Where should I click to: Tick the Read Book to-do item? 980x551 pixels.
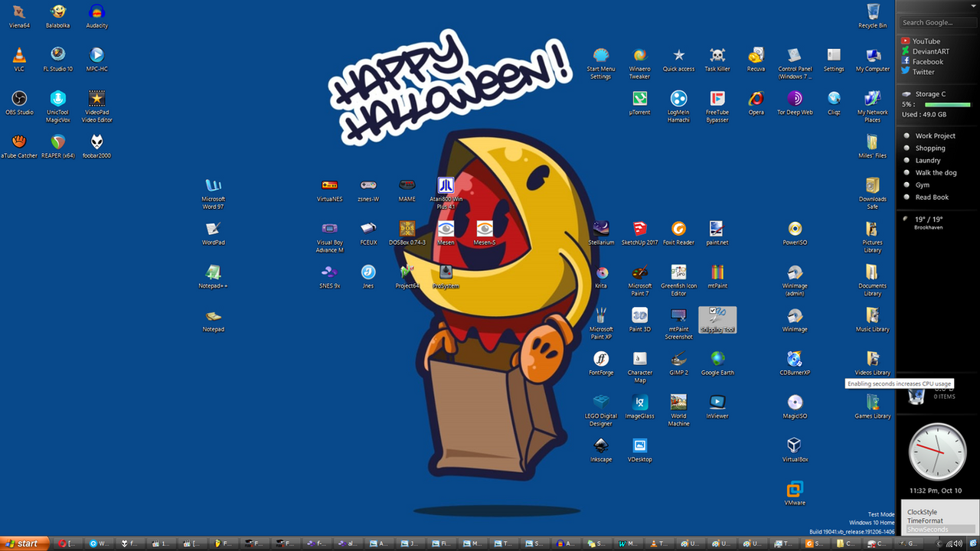(x=906, y=197)
